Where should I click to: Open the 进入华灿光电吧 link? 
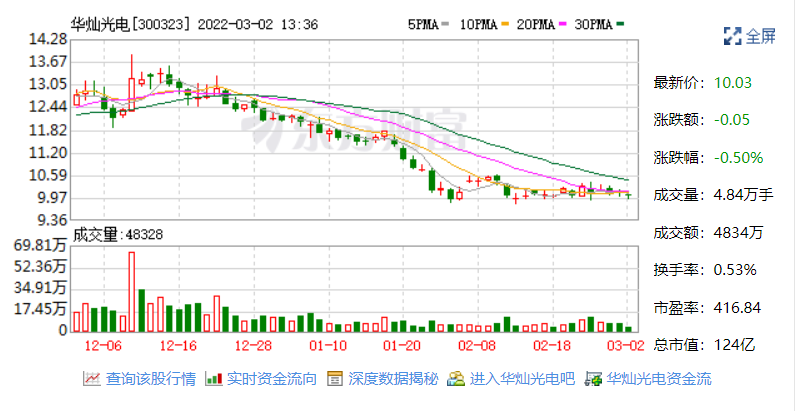coord(522,379)
